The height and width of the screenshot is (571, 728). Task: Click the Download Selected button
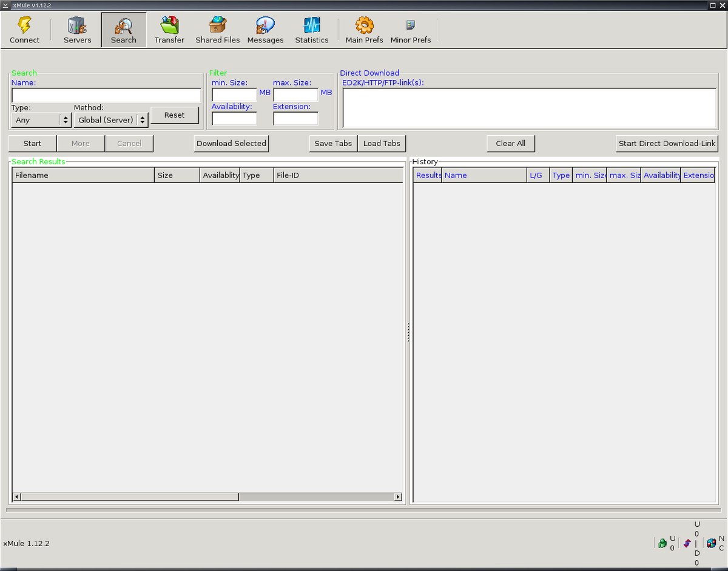pos(231,144)
